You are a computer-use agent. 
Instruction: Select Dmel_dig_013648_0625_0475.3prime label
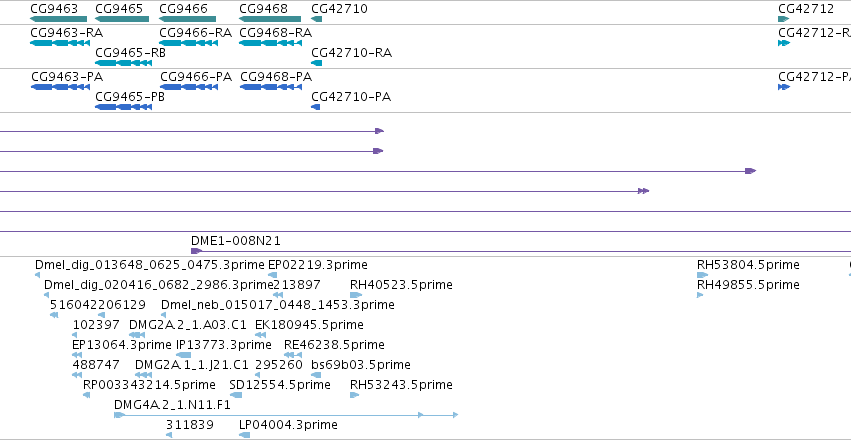(150, 265)
